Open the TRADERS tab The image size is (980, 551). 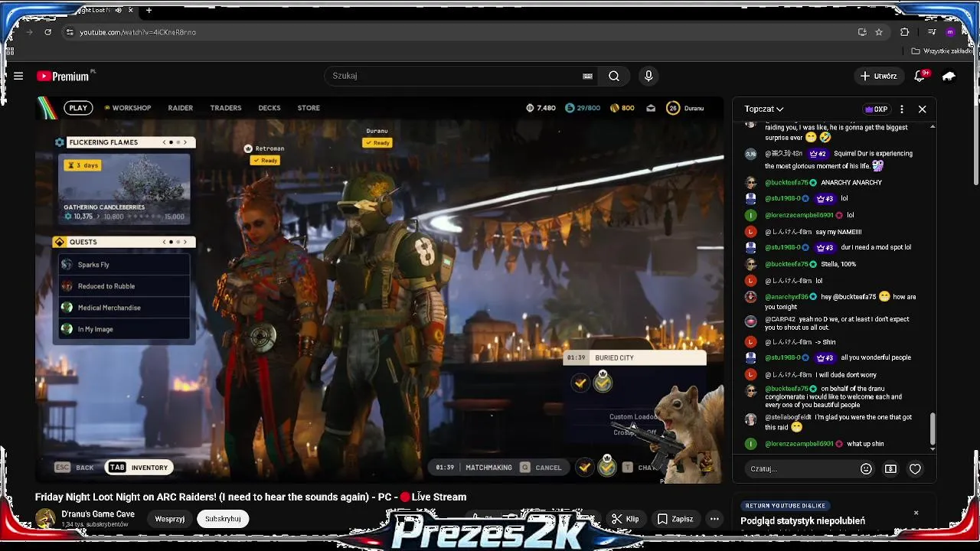click(x=226, y=108)
